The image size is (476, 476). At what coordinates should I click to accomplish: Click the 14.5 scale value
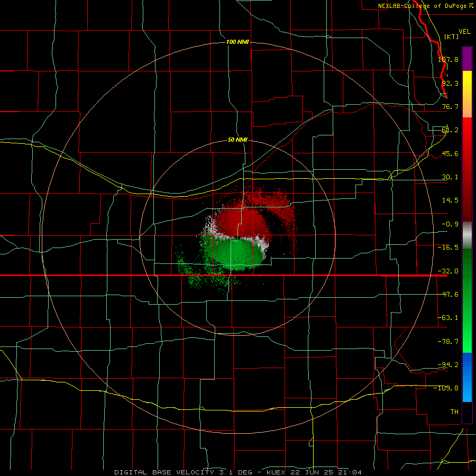tap(450, 200)
